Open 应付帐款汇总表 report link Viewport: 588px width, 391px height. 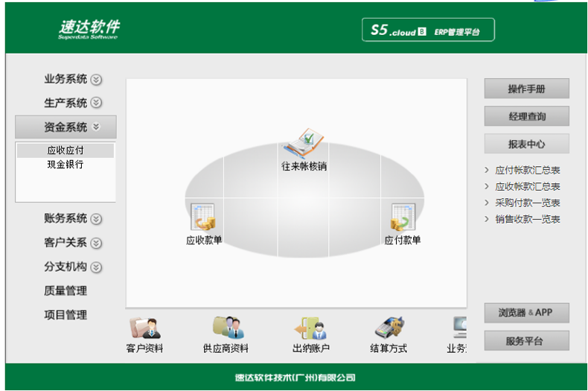(527, 170)
